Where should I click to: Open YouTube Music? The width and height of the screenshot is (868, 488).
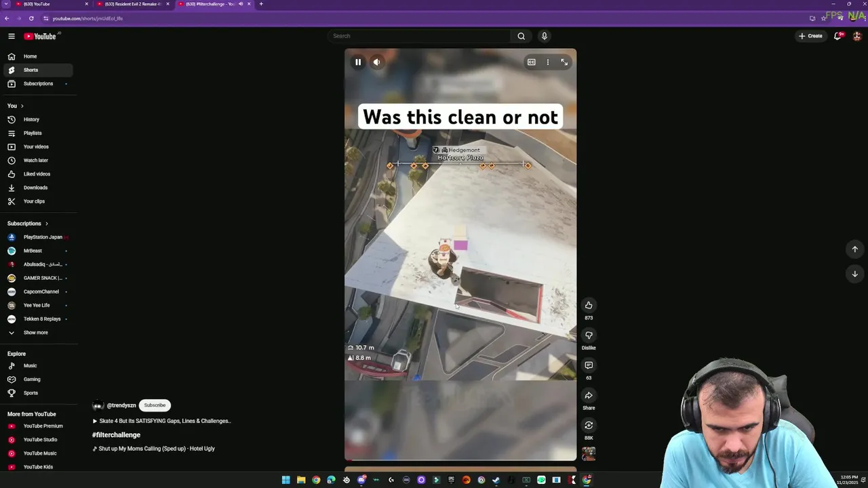[x=37, y=453]
